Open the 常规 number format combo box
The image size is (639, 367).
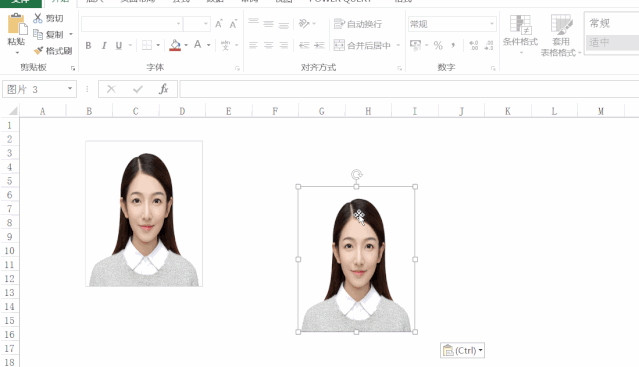[x=452, y=24]
